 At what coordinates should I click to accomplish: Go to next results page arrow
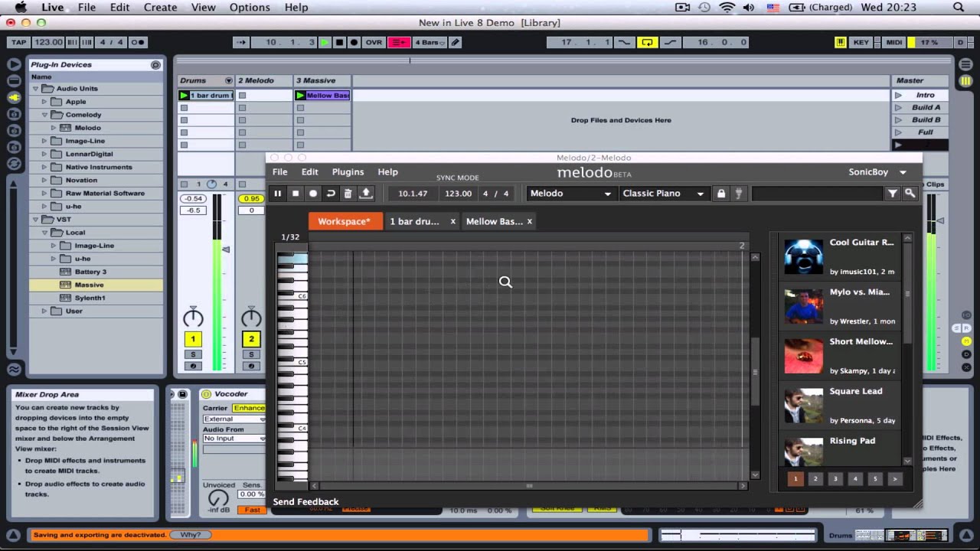pos(894,479)
